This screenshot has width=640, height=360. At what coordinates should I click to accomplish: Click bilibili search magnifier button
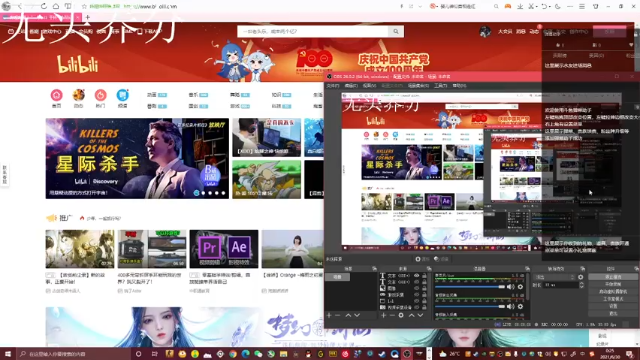396,31
